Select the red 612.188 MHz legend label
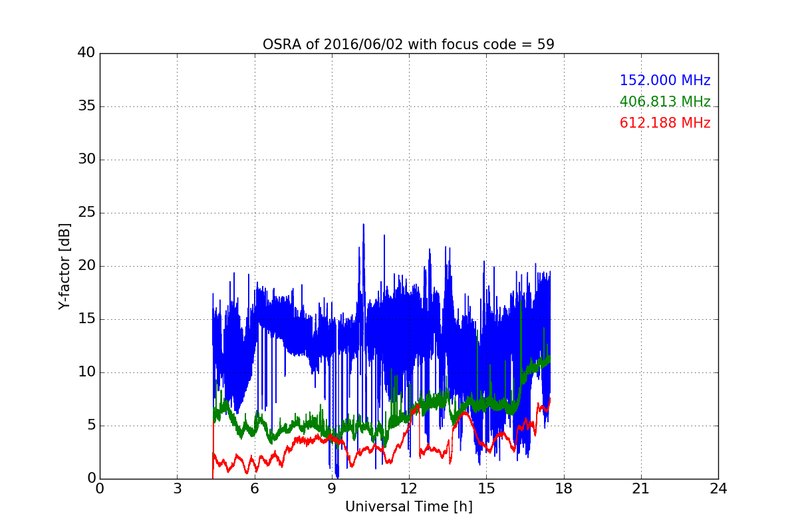 (x=665, y=123)
